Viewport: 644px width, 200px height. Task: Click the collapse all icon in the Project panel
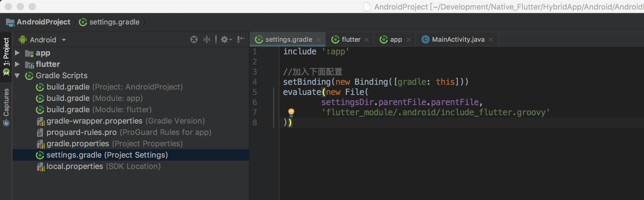[x=207, y=39]
